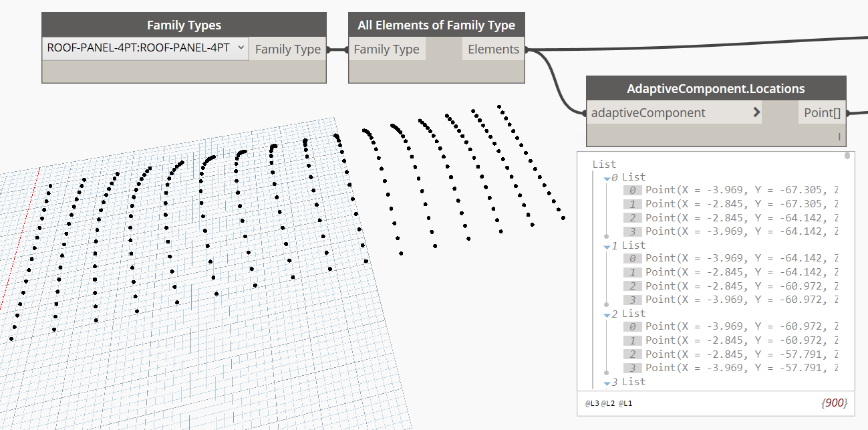Image resolution: width=868 pixels, height=430 pixels.
Task: Open the adaptiveComponent port chevron menu
Action: (756, 112)
